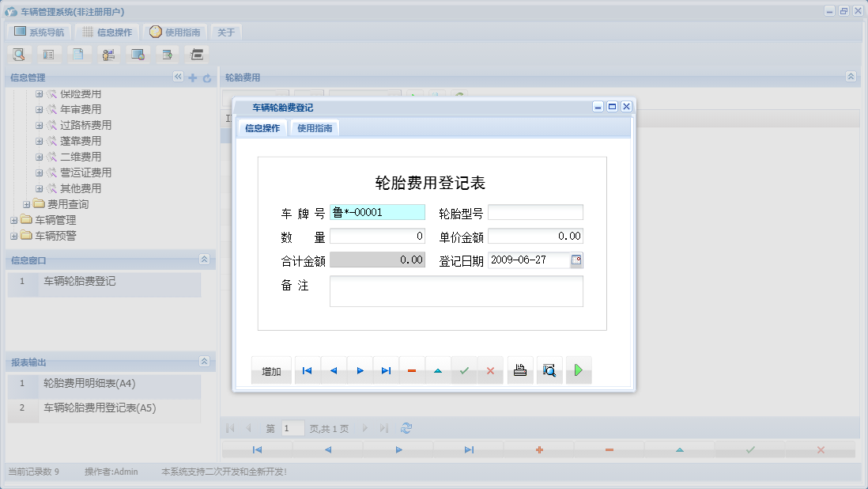The width and height of the screenshot is (868, 489).
Task: Click the green execute arrow in the dialog toolbar
Action: click(578, 370)
